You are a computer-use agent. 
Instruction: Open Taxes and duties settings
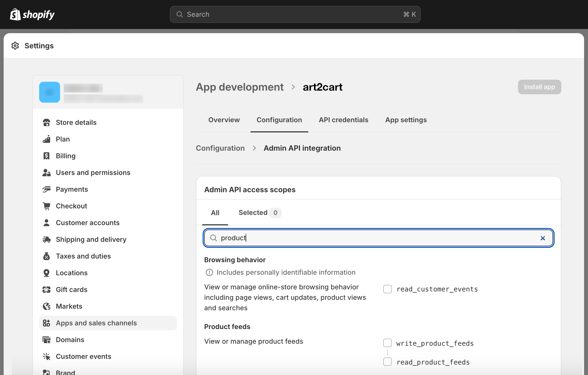tap(83, 256)
